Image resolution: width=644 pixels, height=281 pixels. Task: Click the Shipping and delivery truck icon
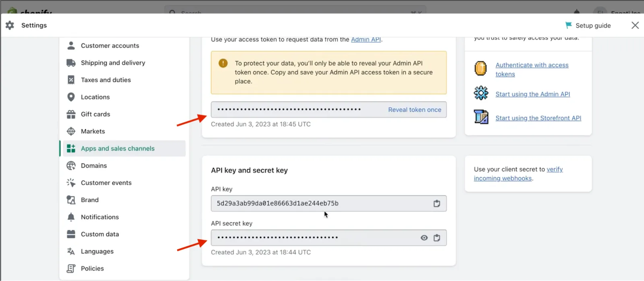(71, 63)
